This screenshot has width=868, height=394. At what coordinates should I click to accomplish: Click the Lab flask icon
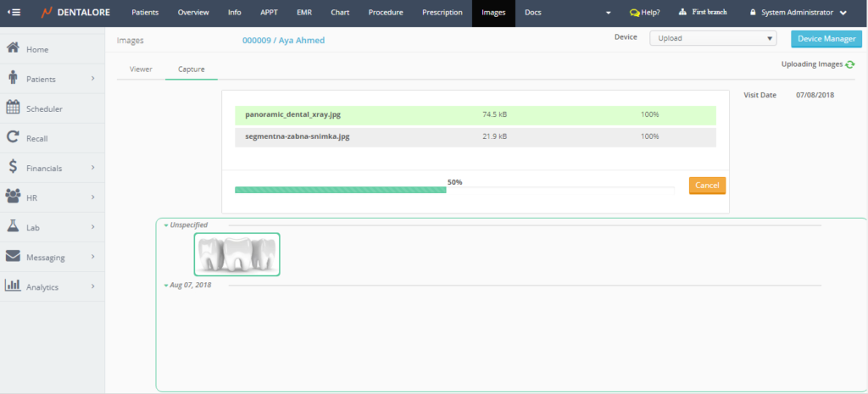coord(13,226)
